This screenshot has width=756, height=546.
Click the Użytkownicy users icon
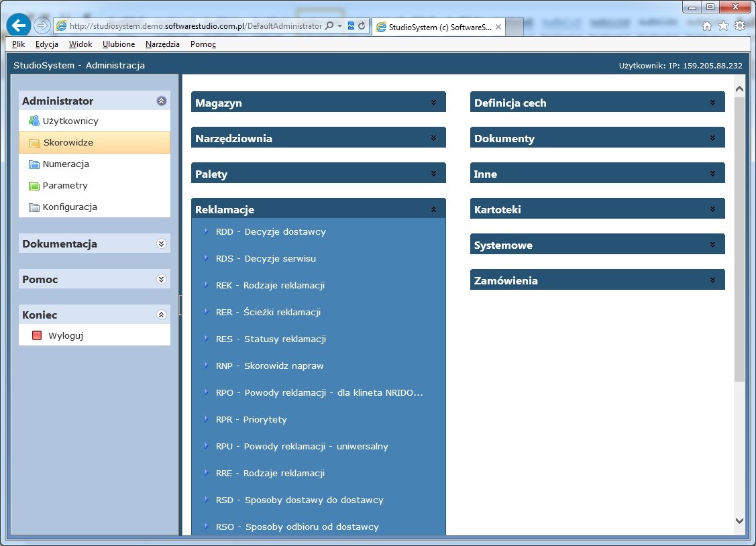click(x=34, y=121)
